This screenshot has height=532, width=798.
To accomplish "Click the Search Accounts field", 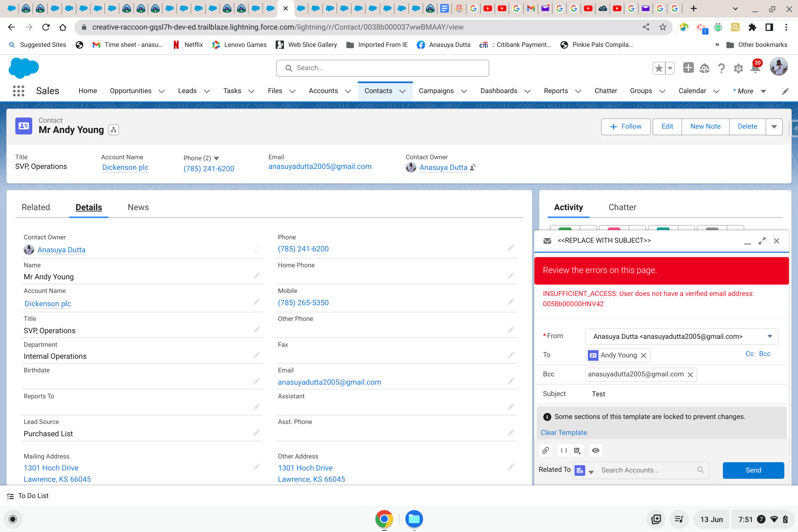I will pos(651,470).
